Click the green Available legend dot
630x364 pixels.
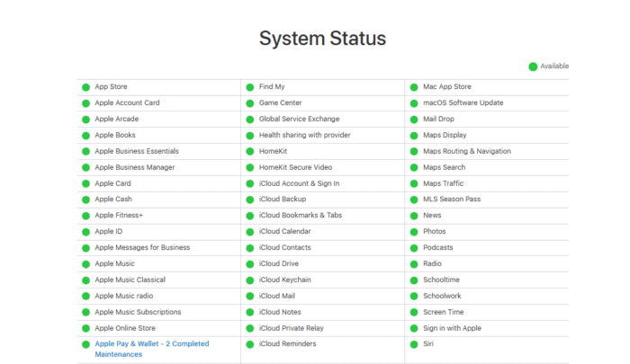click(x=533, y=67)
